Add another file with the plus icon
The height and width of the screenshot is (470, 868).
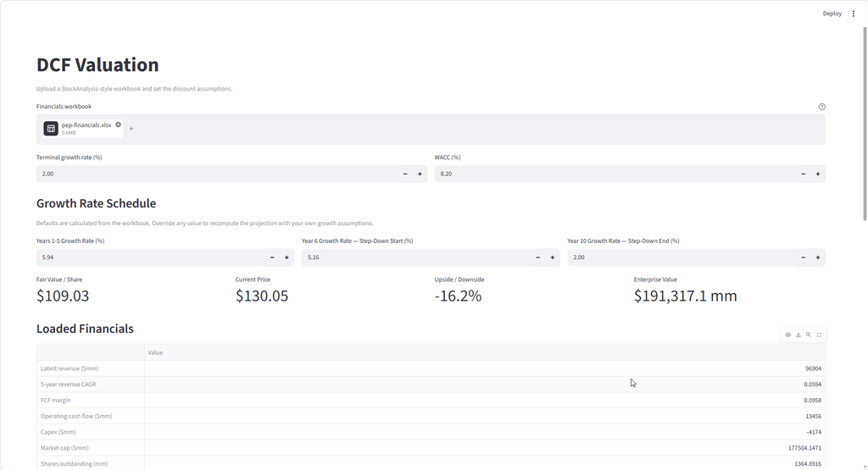[x=131, y=129]
